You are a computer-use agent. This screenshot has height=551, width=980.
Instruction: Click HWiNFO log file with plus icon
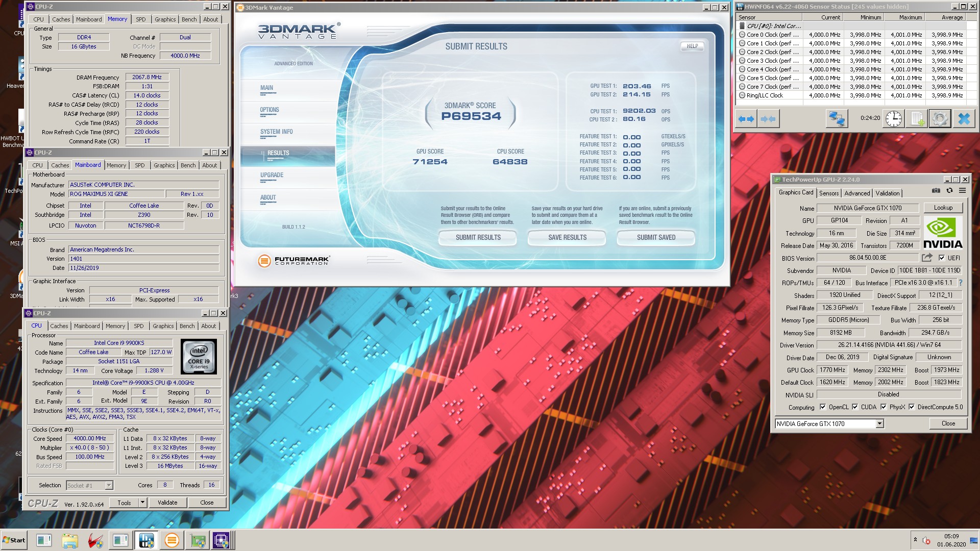pyautogui.click(x=917, y=119)
